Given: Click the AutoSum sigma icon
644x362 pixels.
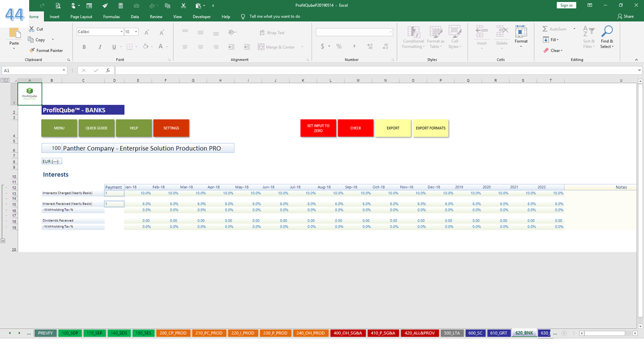Looking at the screenshot, I should click(x=545, y=29).
